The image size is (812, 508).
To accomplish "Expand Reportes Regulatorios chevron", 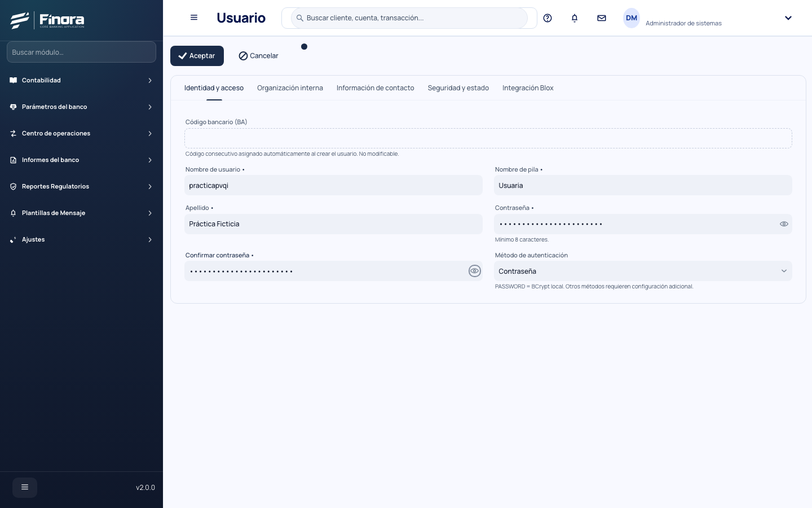I will pyautogui.click(x=150, y=186).
